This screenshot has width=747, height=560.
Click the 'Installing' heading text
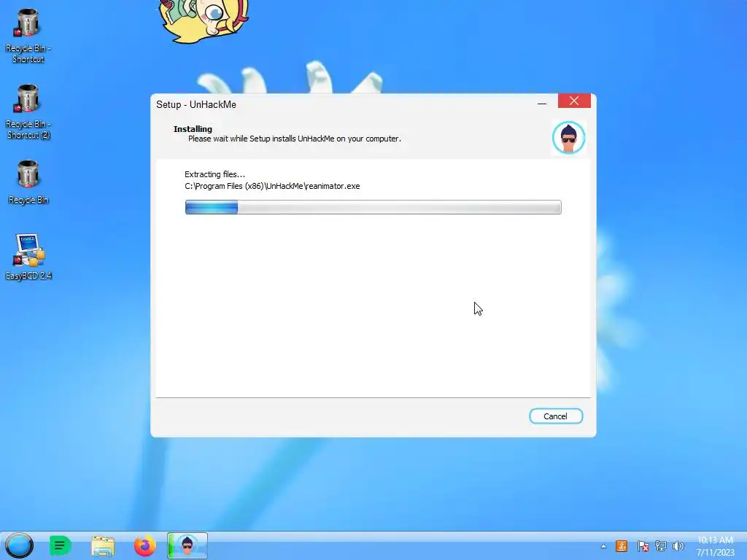click(x=193, y=129)
